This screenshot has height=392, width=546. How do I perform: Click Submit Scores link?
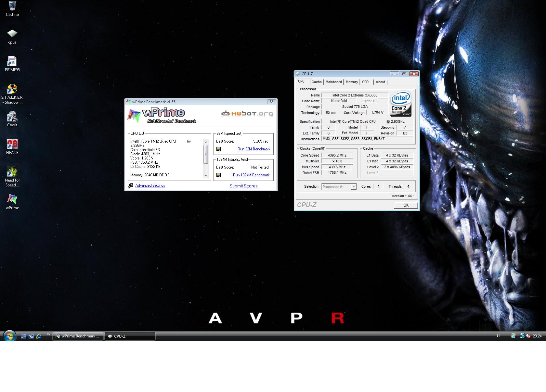(243, 186)
